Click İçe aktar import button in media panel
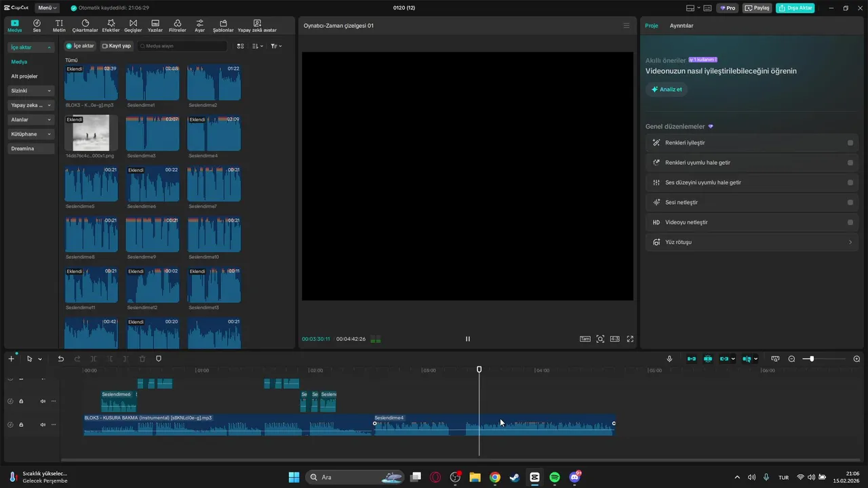Image resolution: width=868 pixels, height=488 pixels. point(80,46)
